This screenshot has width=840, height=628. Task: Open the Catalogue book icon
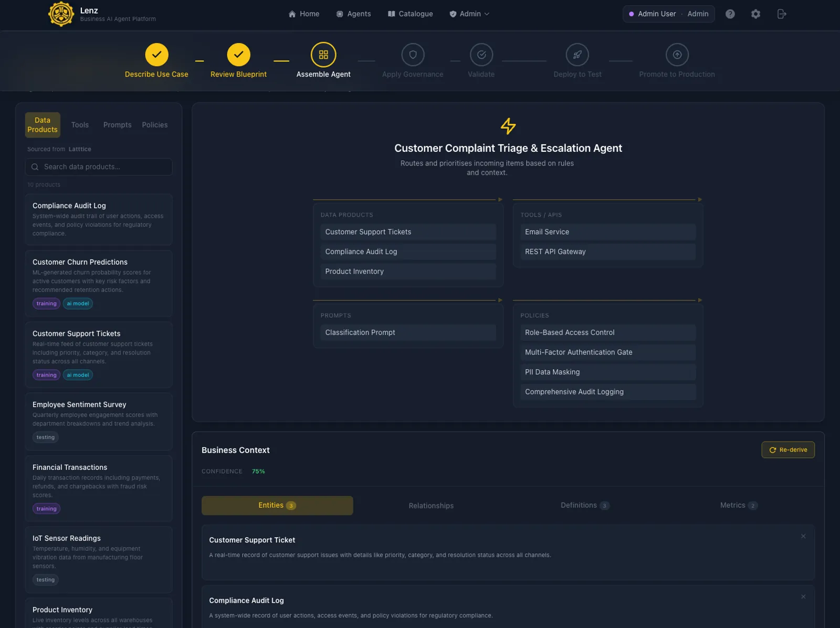(x=391, y=14)
